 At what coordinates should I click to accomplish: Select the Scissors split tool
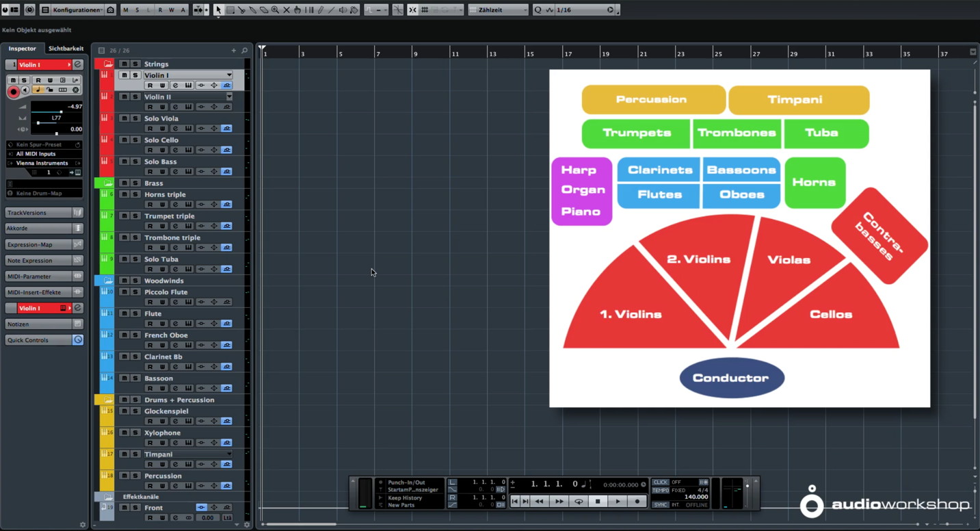coord(242,10)
